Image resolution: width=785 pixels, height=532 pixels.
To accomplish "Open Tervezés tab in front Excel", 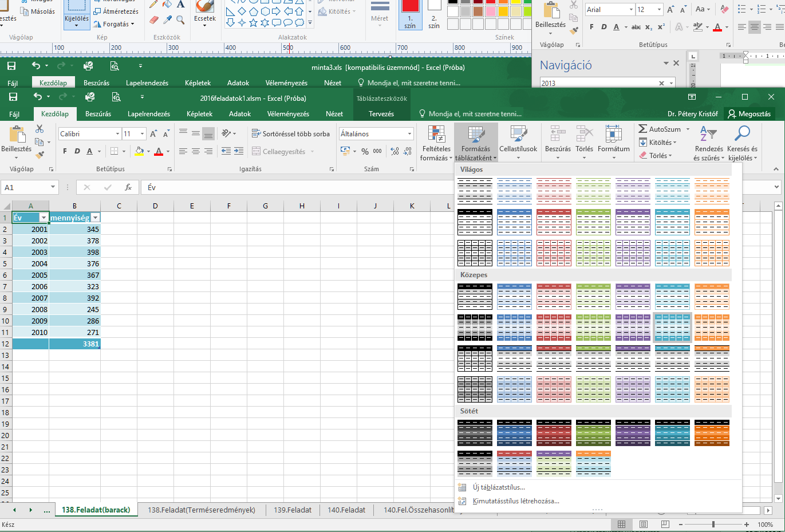I will tap(381, 113).
